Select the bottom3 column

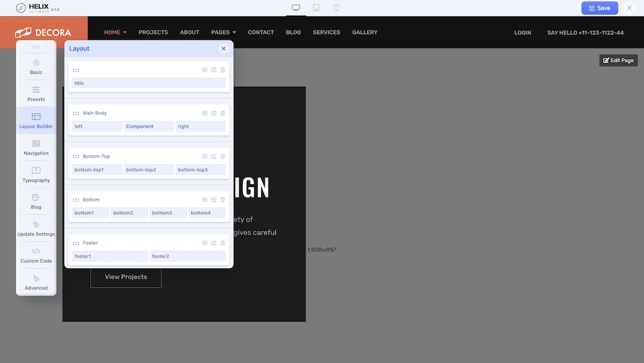[x=168, y=212]
